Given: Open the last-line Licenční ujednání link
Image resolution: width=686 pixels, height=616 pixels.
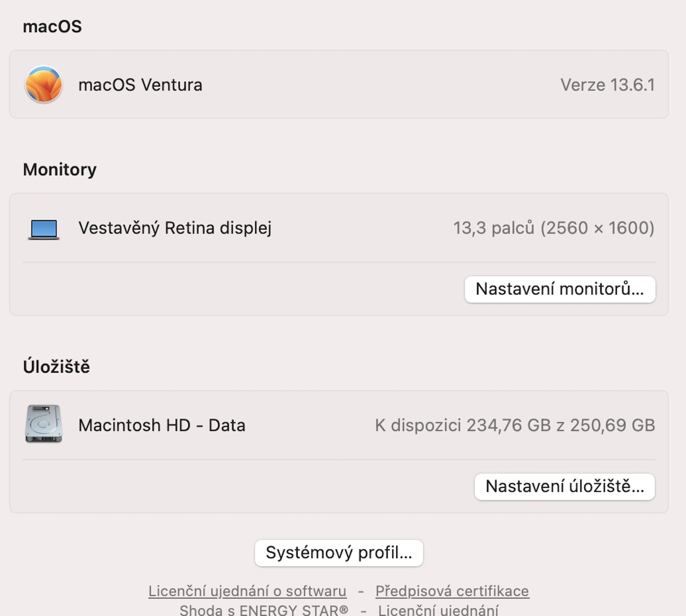Looking at the screenshot, I should 438,610.
